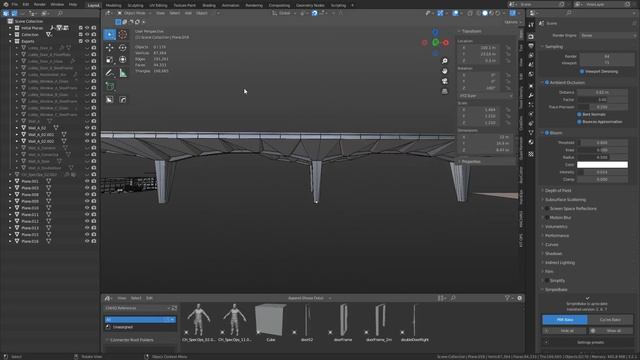This screenshot has width=640, height=360.
Task: Open the Object Data properties tab
Action: click(531, 133)
